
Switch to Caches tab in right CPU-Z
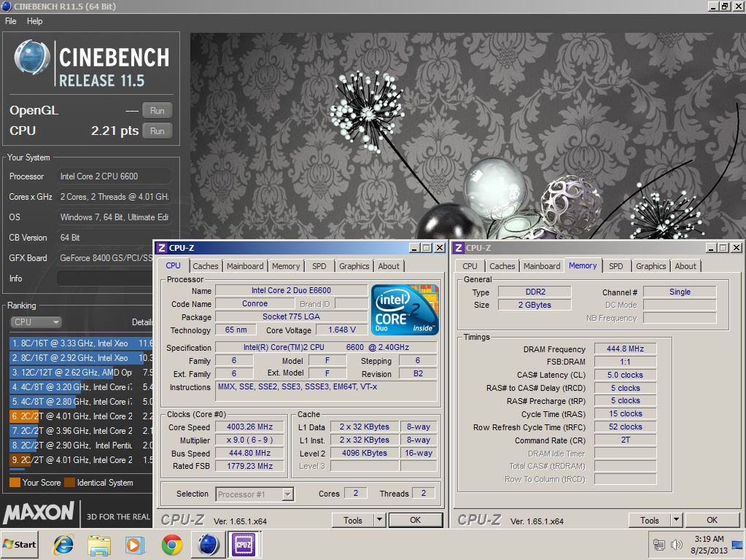[502, 266]
